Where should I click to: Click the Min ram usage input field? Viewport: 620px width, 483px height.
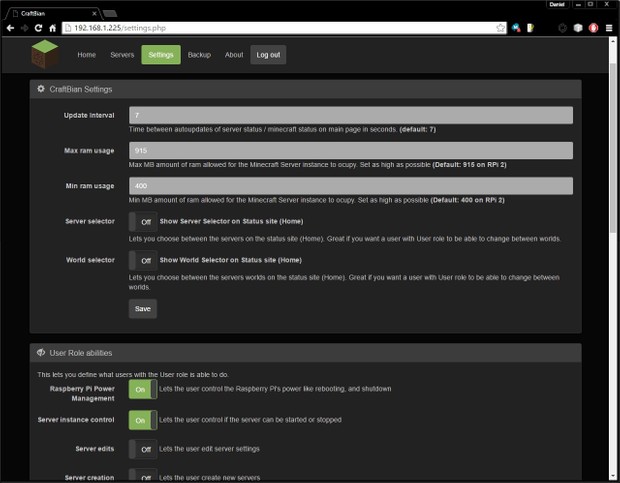[351, 186]
